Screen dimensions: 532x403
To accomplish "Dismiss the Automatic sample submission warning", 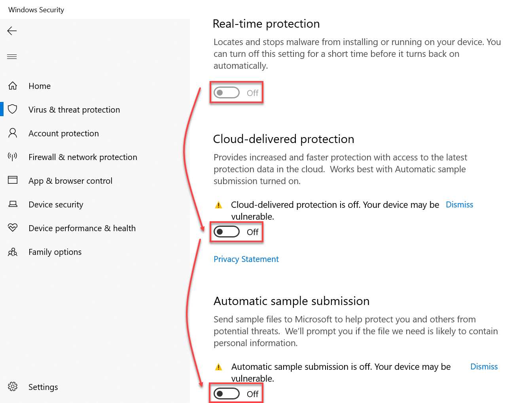I will tap(484, 367).
